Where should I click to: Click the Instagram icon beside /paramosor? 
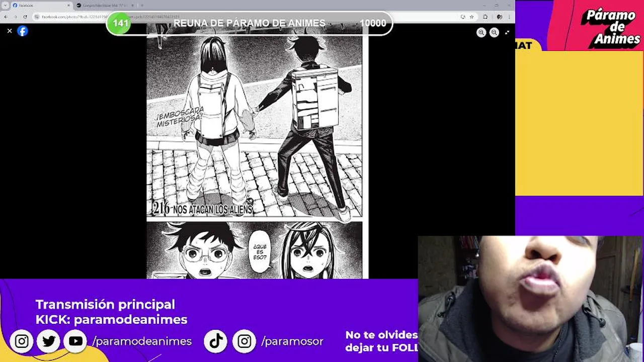245,341
